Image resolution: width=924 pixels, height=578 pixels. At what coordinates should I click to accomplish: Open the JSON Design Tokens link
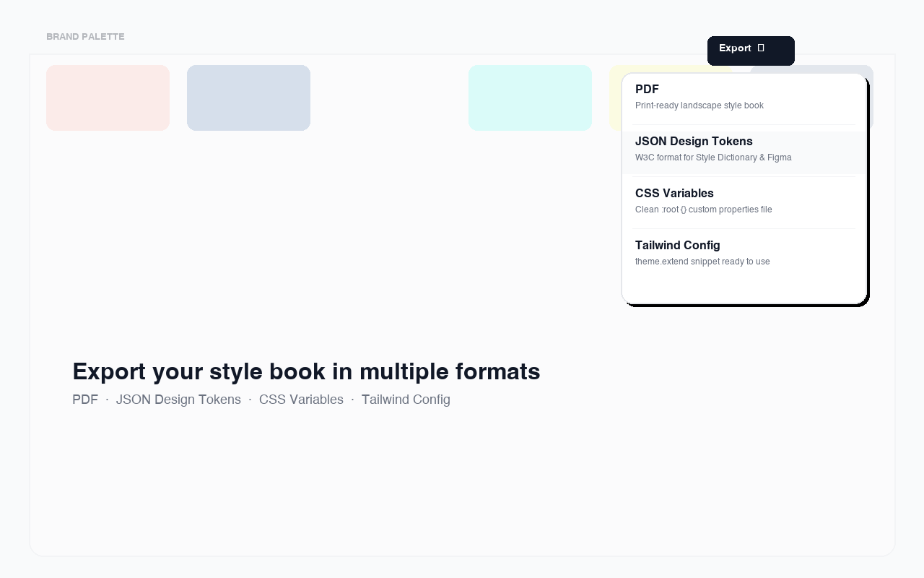coord(178,399)
